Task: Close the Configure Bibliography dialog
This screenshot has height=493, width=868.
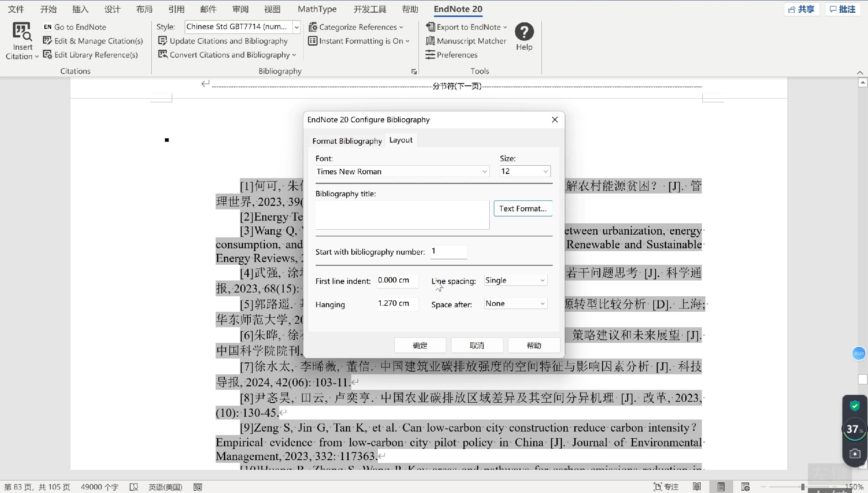Action: pos(555,120)
